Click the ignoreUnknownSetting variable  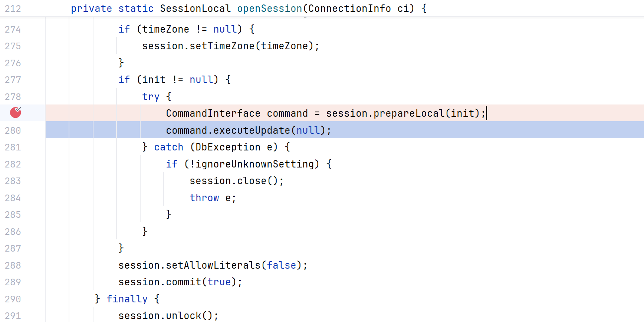(x=255, y=164)
